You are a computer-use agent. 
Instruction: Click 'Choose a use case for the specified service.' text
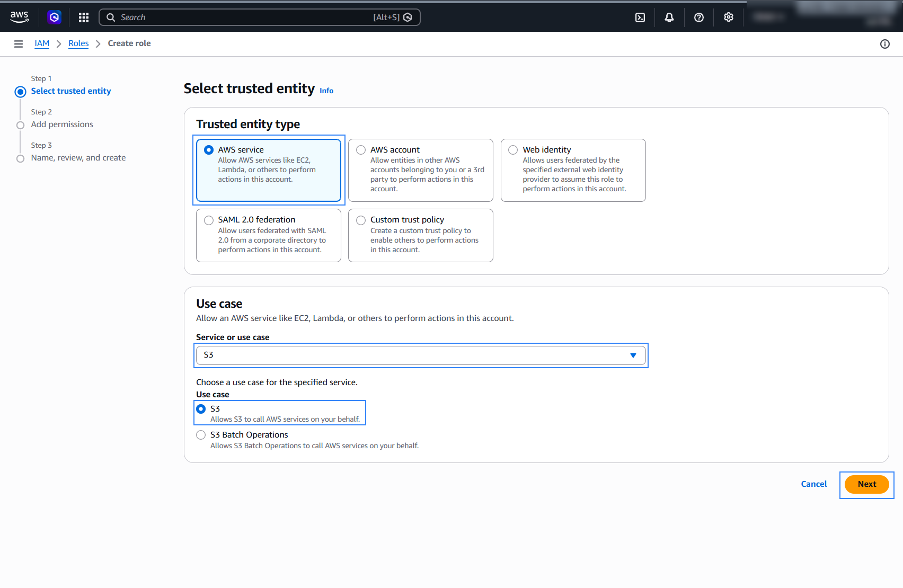277,382
